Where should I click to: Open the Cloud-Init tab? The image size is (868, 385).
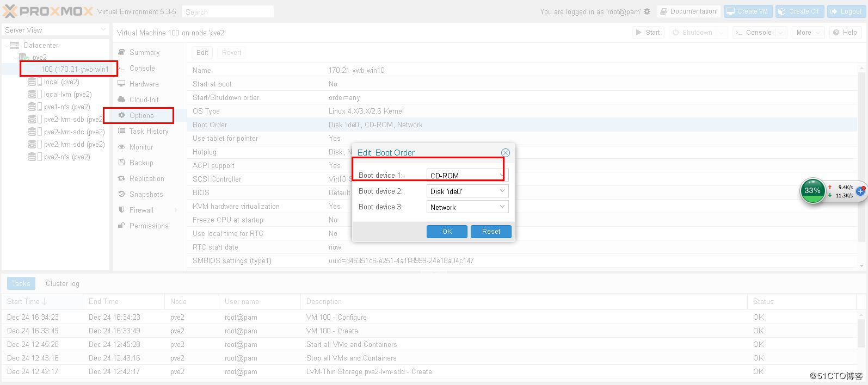(144, 100)
